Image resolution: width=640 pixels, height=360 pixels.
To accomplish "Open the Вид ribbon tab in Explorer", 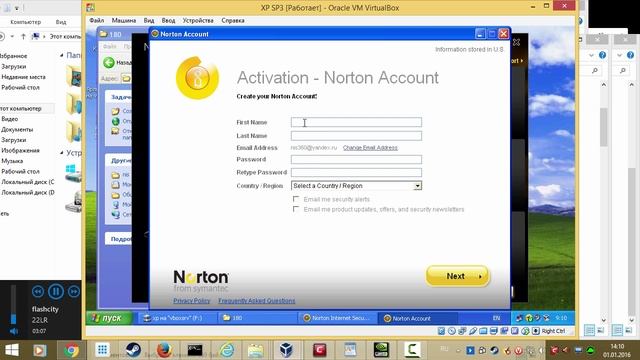I will click(61, 22).
